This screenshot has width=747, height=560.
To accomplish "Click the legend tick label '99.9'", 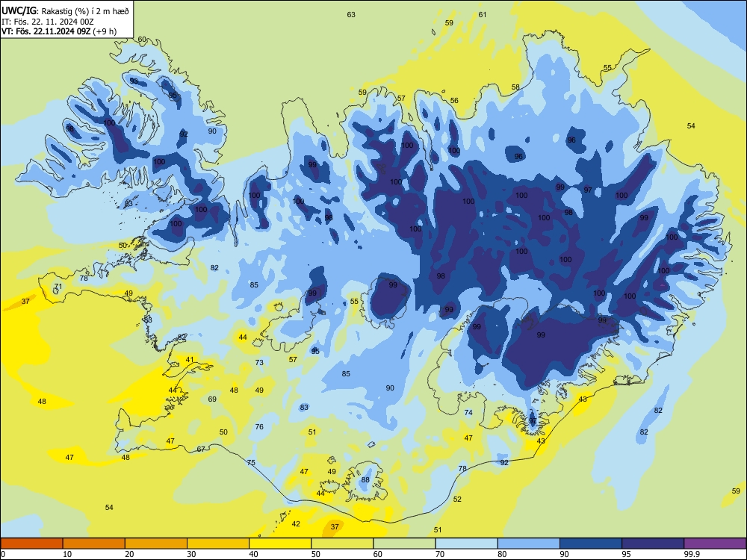I will point(692,554).
